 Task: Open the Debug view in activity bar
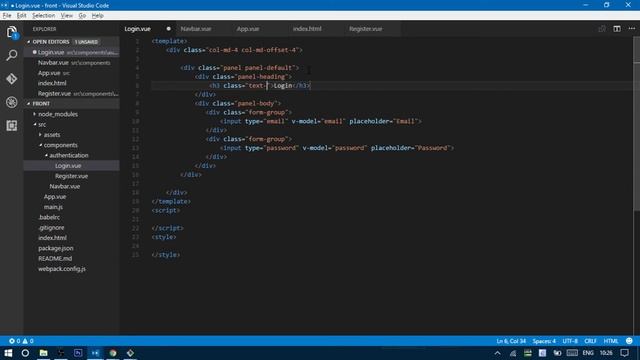12,102
